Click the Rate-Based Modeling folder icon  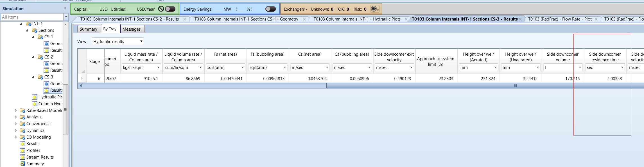[x=22, y=110]
